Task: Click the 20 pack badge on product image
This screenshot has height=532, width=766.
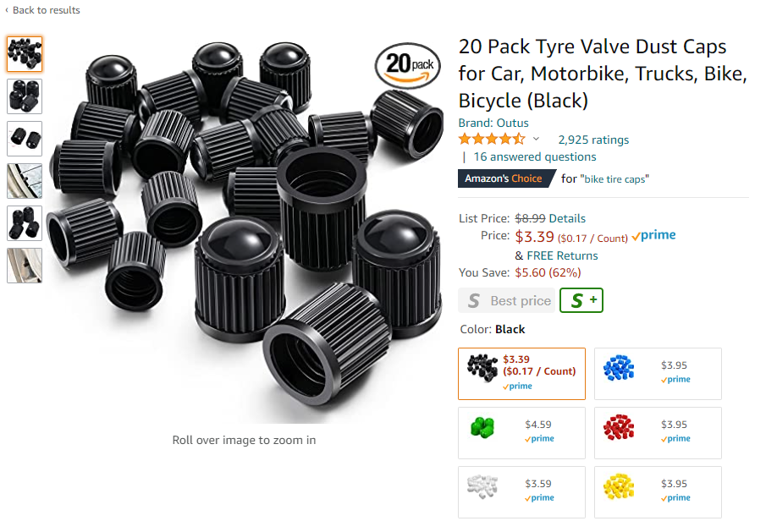Action: point(408,65)
